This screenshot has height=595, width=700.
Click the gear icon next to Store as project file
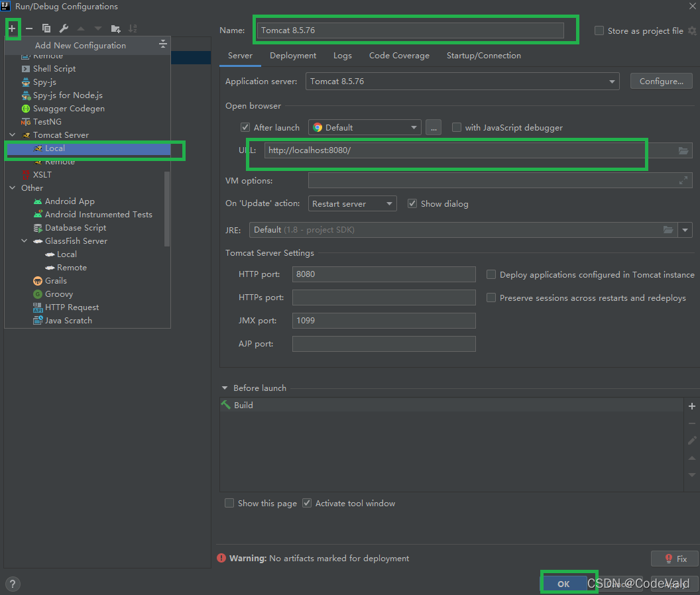[692, 30]
